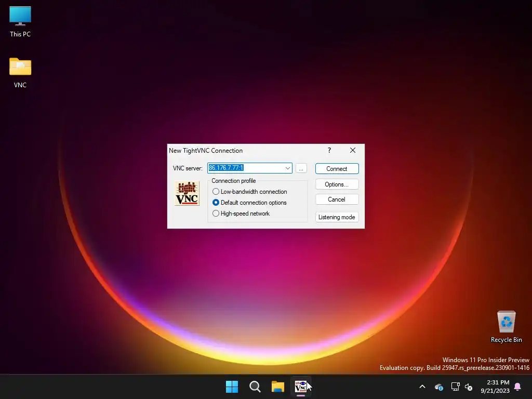
Task: Click the cloud sync status tray icon
Action: point(438,387)
